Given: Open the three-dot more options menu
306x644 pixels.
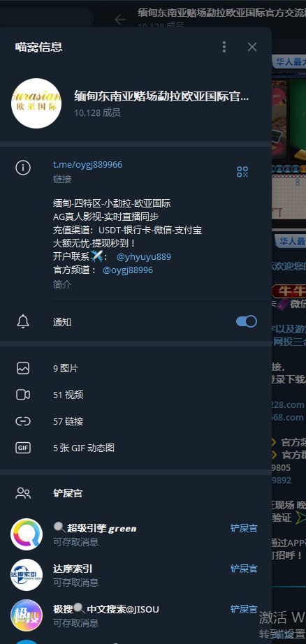Looking at the screenshot, I should coord(224,47).
